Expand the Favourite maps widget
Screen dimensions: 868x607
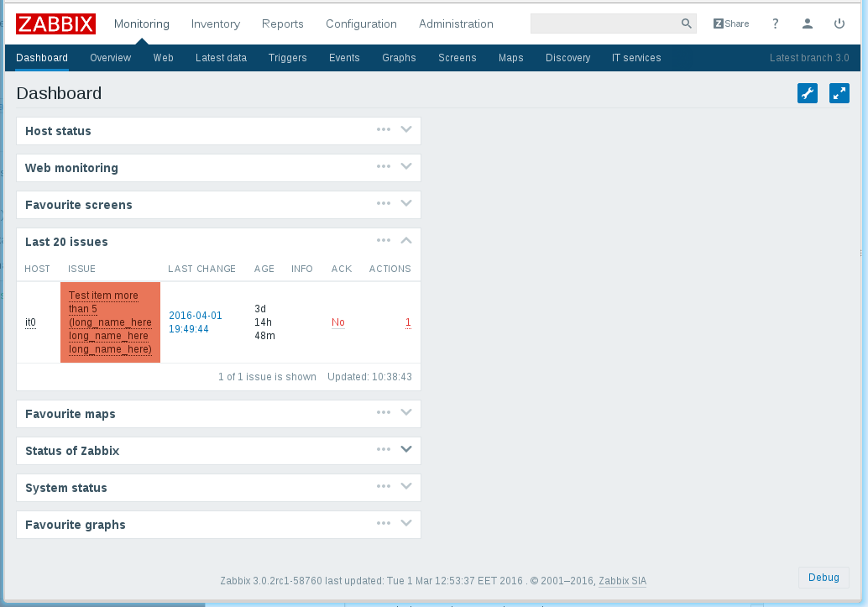click(406, 412)
